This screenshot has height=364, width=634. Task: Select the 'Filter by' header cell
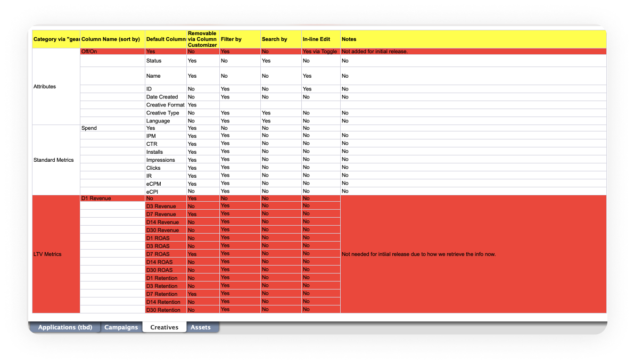tap(240, 39)
